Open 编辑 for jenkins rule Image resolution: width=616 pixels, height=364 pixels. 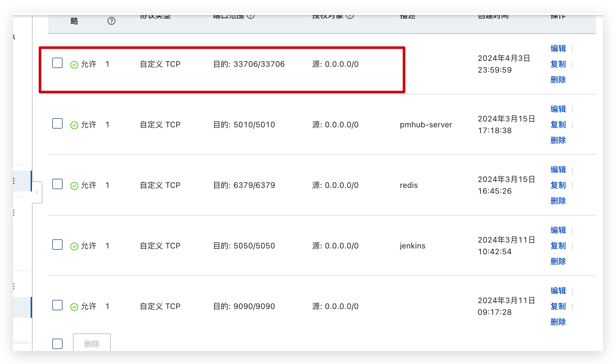(558, 230)
